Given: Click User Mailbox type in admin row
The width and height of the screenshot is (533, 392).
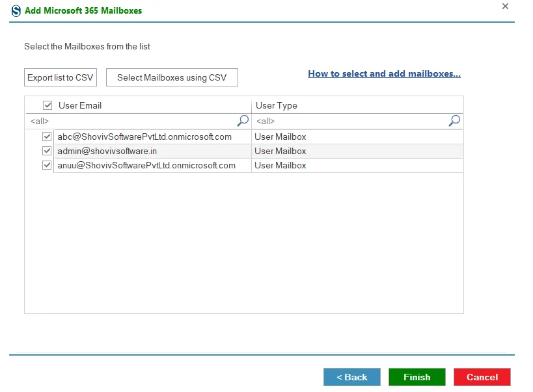Looking at the screenshot, I should coord(357,151).
